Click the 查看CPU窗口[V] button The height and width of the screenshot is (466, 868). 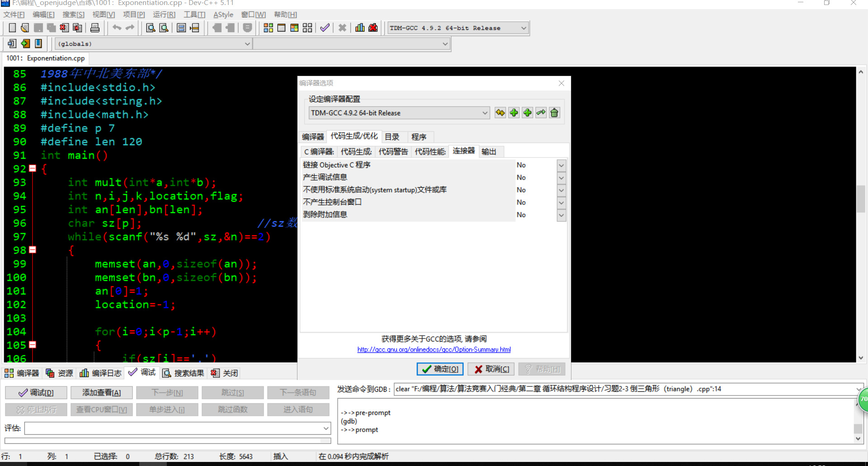[101, 409]
